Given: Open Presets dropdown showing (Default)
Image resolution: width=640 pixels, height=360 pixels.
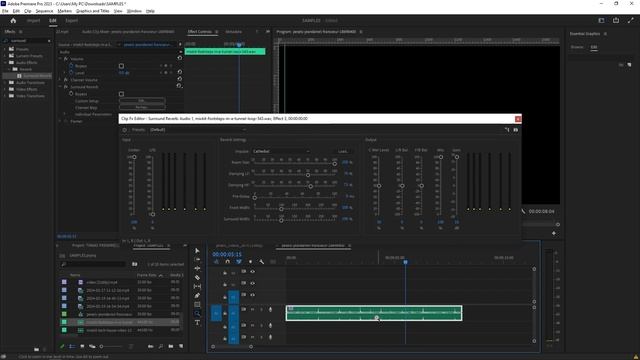Looking at the screenshot, I should click(198, 130).
